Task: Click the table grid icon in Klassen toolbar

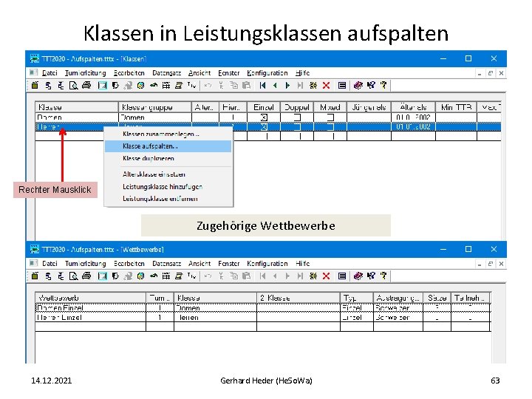Action: point(166,86)
